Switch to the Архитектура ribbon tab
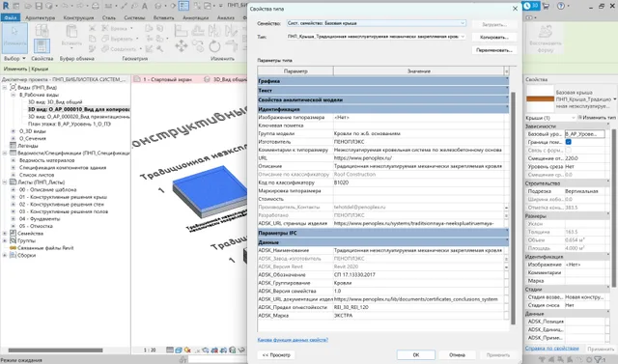The image size is (618, 364). click(x=41, y=17)
